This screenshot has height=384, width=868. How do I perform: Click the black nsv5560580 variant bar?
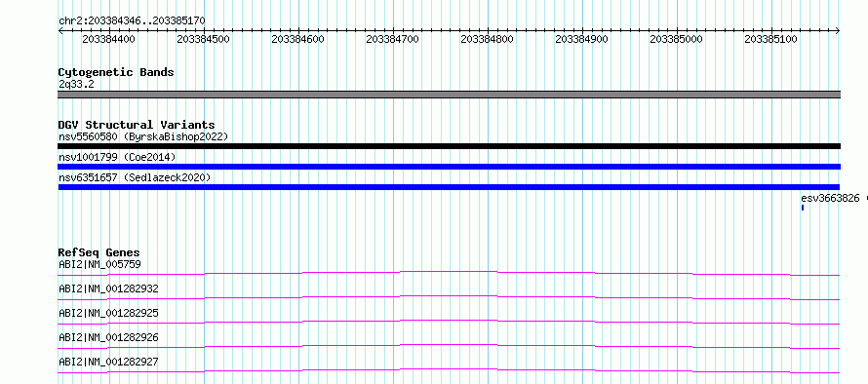pos(449,146)
